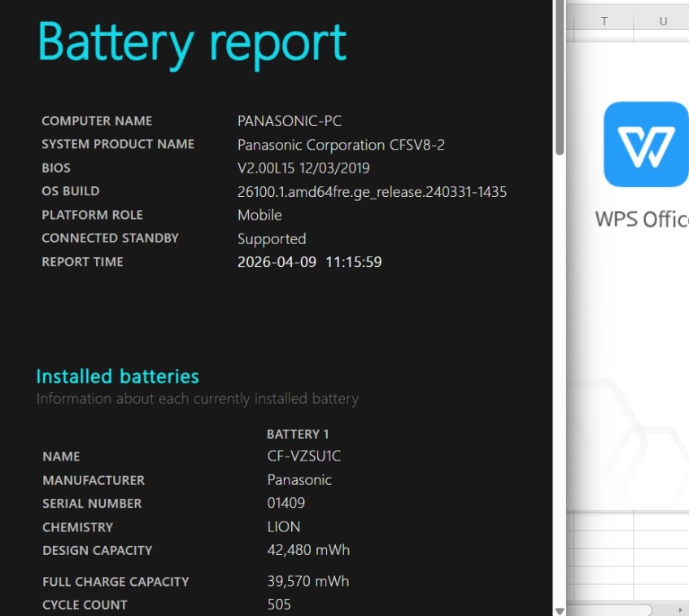Click the REPORT TIME label

point(82,262)
